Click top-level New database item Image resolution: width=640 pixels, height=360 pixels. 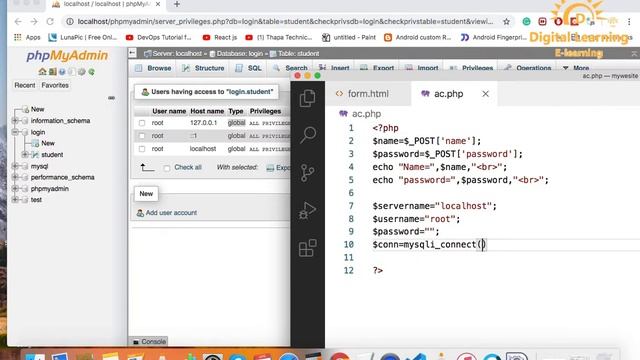point(37,109)
